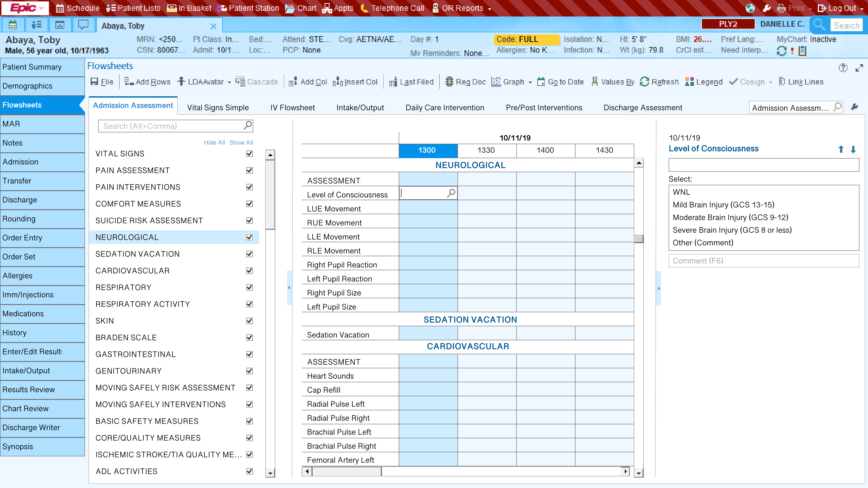The width and height of the screenshot is (868, 488).
Task: Select WNL in the selection list
Action: 681,192
